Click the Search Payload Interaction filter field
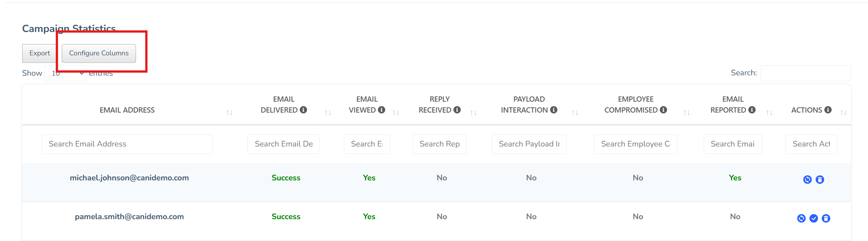This screenshot has height=241, width=868. [x=529, y=144]
